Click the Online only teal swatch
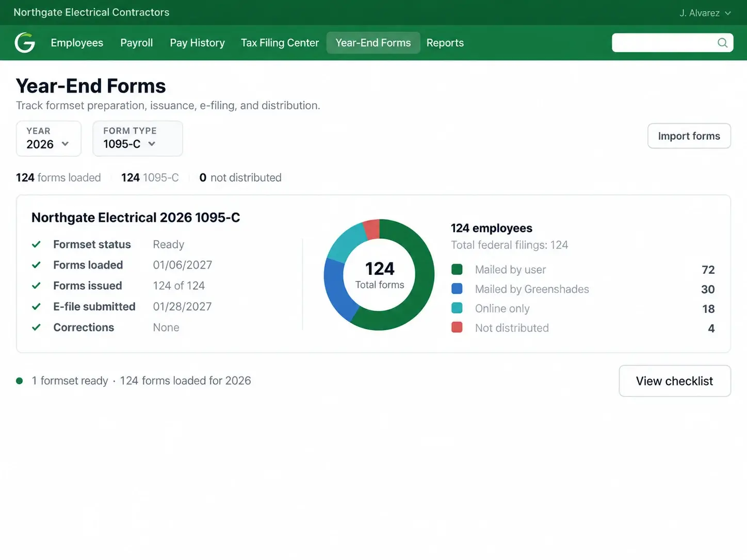 [x=457, y=308]
